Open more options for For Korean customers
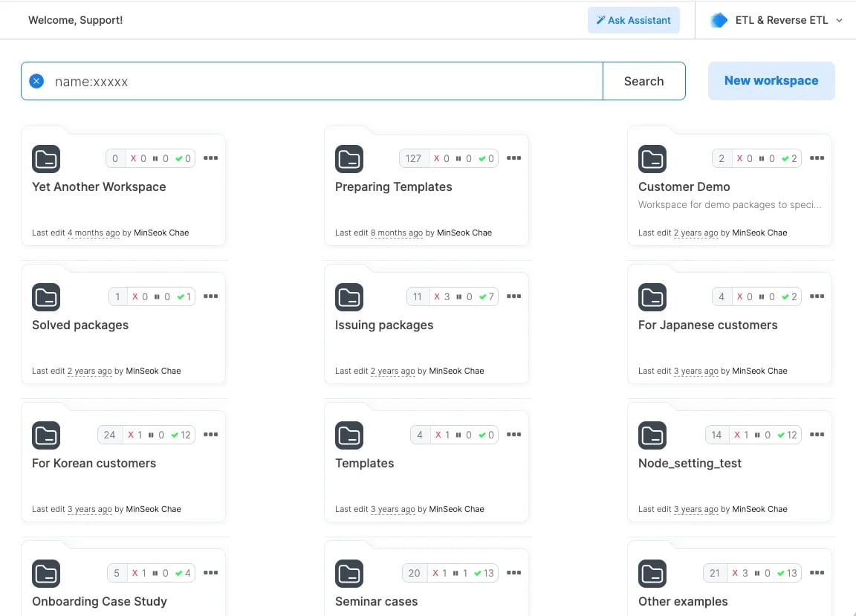This screenshot has height=616, width=856. (x=211, y=434)
